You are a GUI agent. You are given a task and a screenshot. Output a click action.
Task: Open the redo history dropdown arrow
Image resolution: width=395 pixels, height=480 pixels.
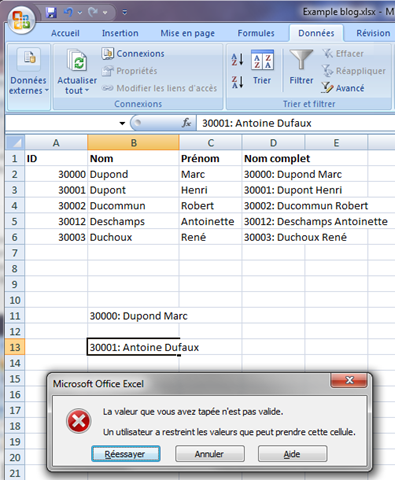tap(105, 13)
